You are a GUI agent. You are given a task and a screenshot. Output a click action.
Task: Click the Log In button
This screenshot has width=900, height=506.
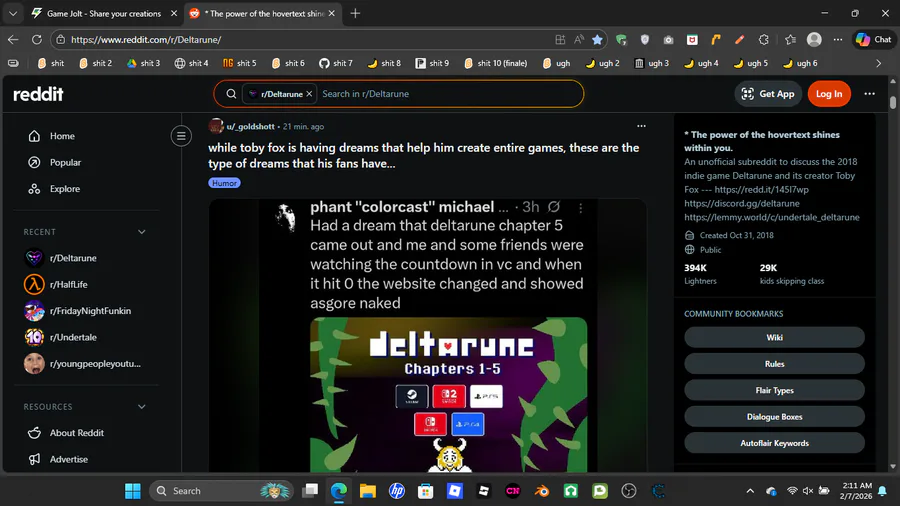point(829,94)
